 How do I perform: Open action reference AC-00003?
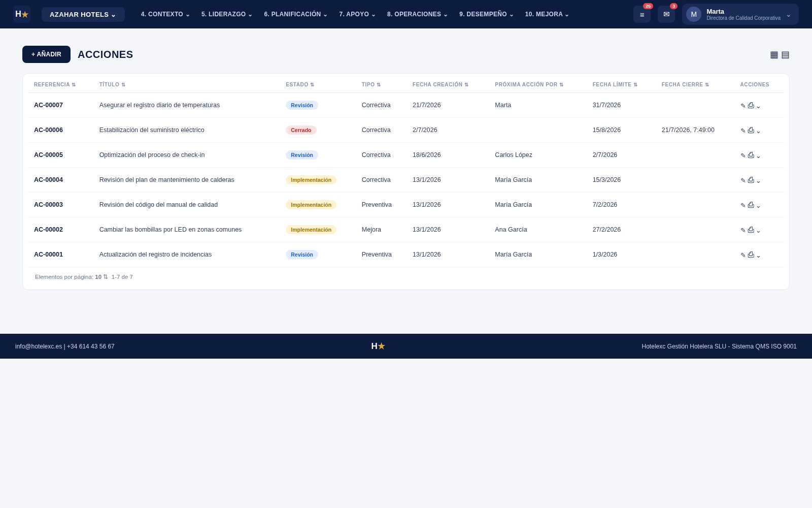point(48,205)
